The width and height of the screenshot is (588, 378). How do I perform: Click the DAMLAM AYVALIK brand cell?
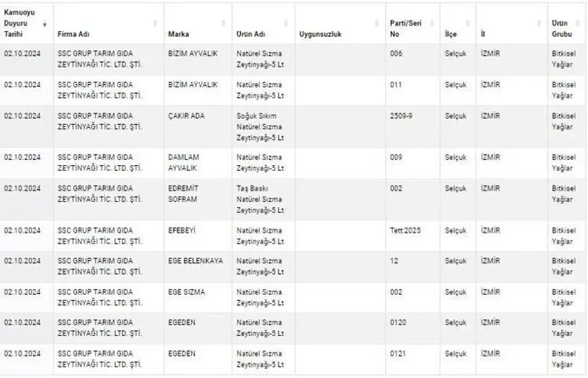pos(184,163)
